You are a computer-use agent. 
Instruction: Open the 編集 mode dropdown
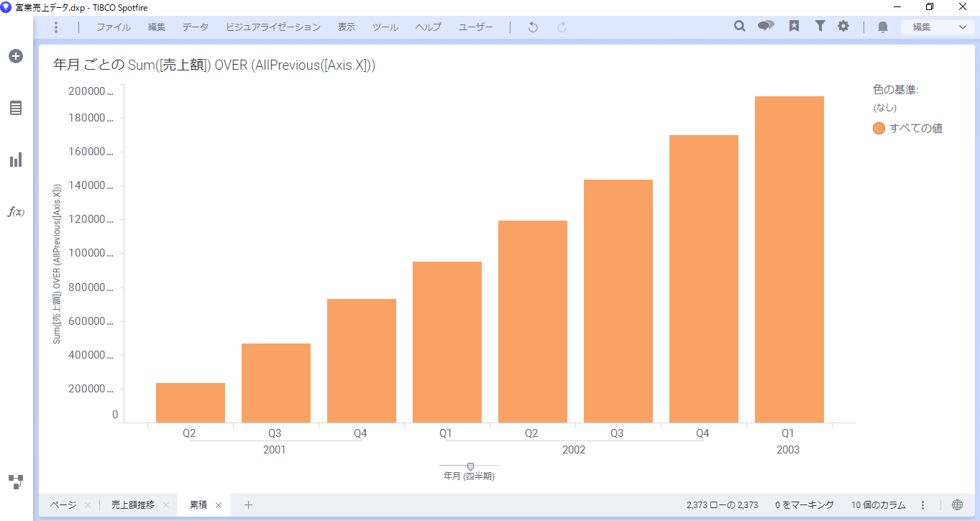[938, 27]
